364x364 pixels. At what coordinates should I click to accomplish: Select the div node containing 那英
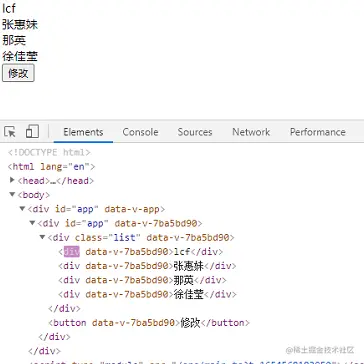pos(142,280)
